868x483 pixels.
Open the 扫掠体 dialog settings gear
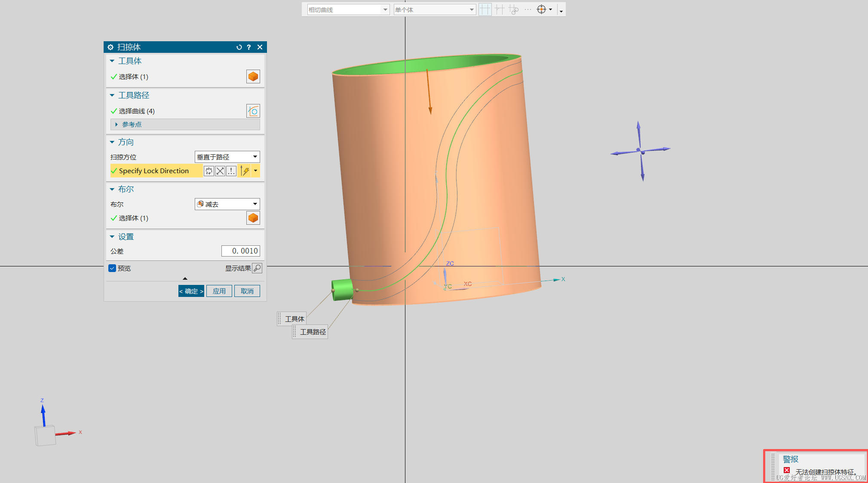110,47
